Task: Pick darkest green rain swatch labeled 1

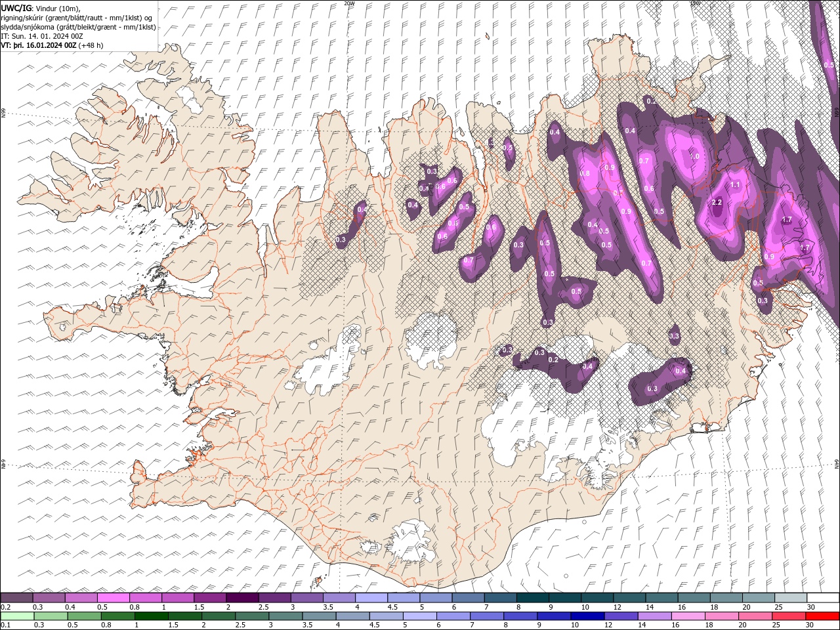Action: click(x=152, y=616)
